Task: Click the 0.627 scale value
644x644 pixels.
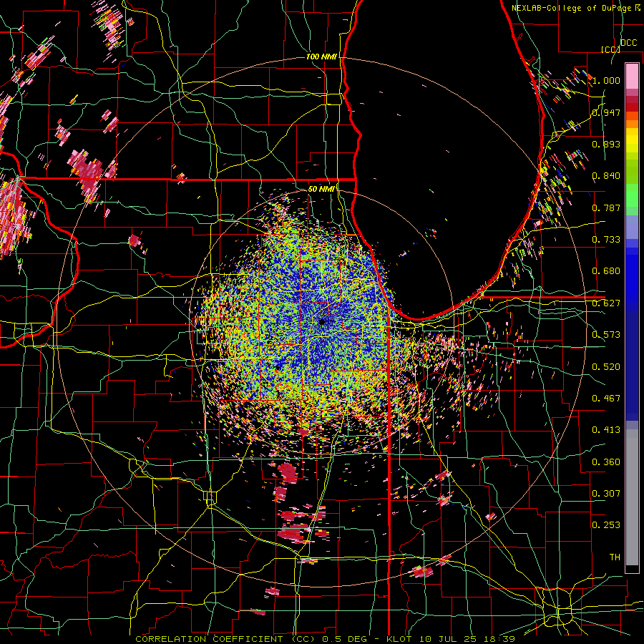Action: pos(606,303)
